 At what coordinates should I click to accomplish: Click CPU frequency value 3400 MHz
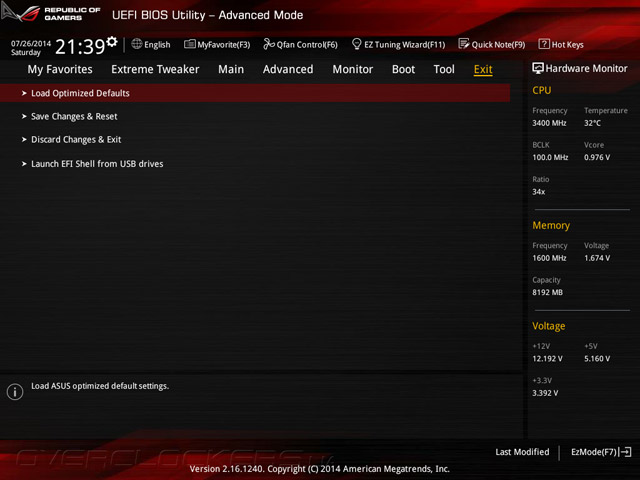pyautogui.click(x=549, y=123)
